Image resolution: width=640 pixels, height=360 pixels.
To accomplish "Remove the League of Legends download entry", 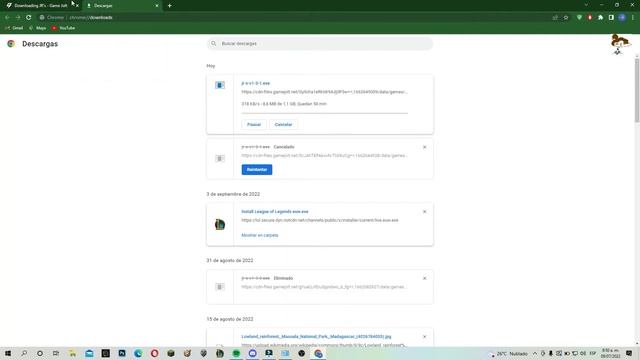I will tap(424, 212).
